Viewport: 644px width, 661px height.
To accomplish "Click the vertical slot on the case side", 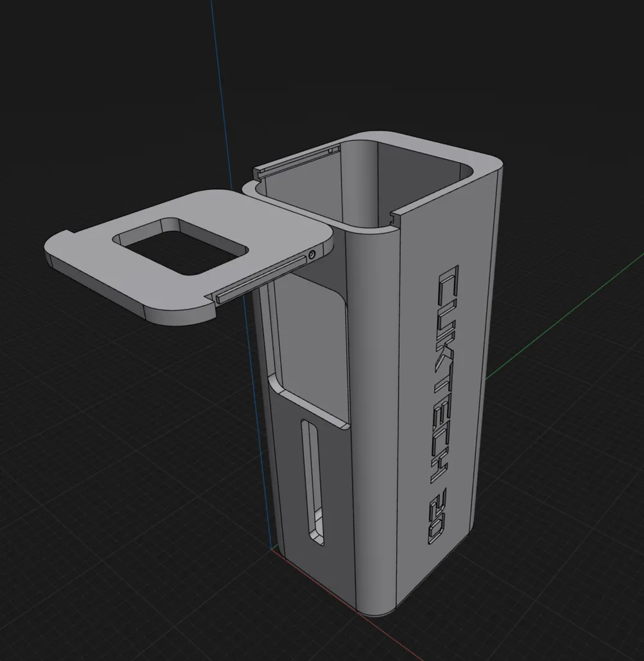I will [313, 482].
